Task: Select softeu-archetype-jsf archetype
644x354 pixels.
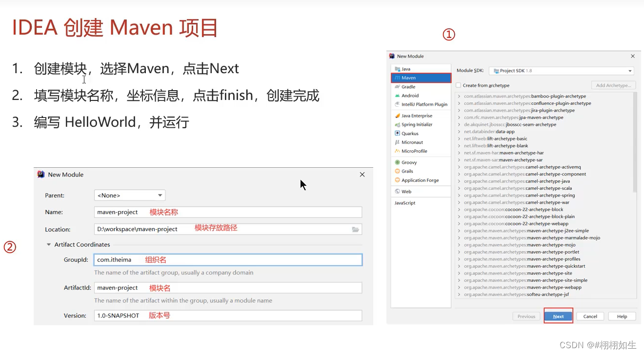Action: pos(516,295)
